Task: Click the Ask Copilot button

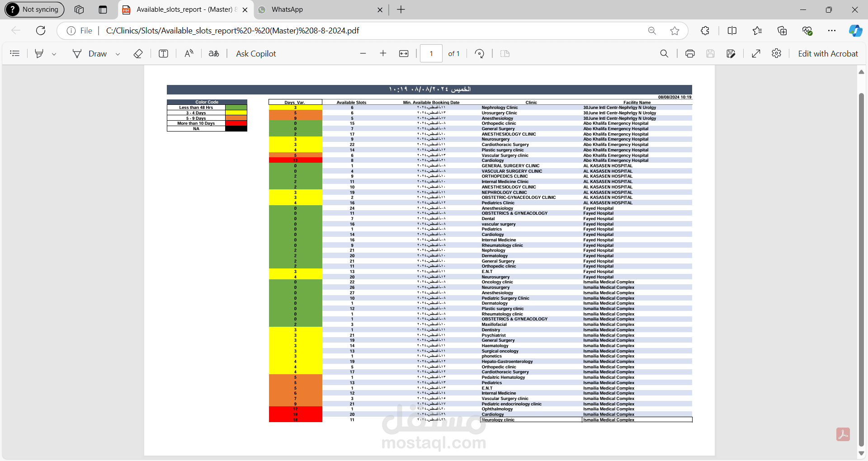Action: [x=256, y=53]
